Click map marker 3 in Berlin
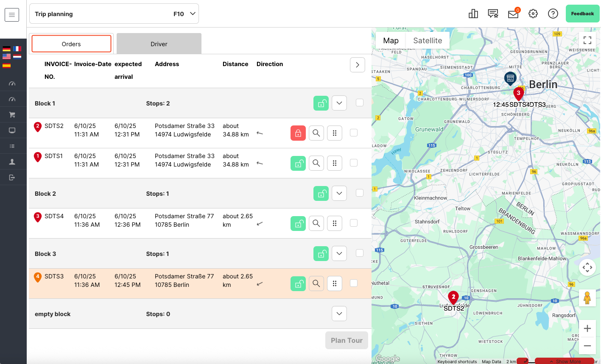This screenshot has width=601, height=364. 518,93
